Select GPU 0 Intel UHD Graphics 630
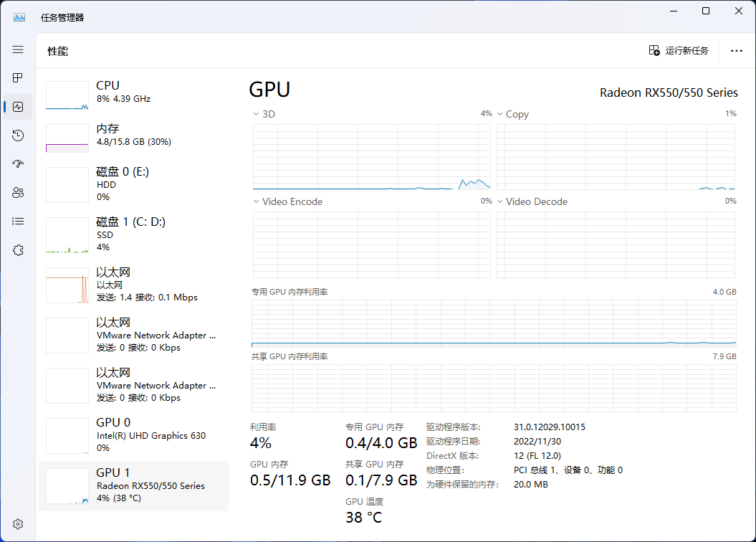This screenshot has height=542, width=756. [x=133, y=435]
